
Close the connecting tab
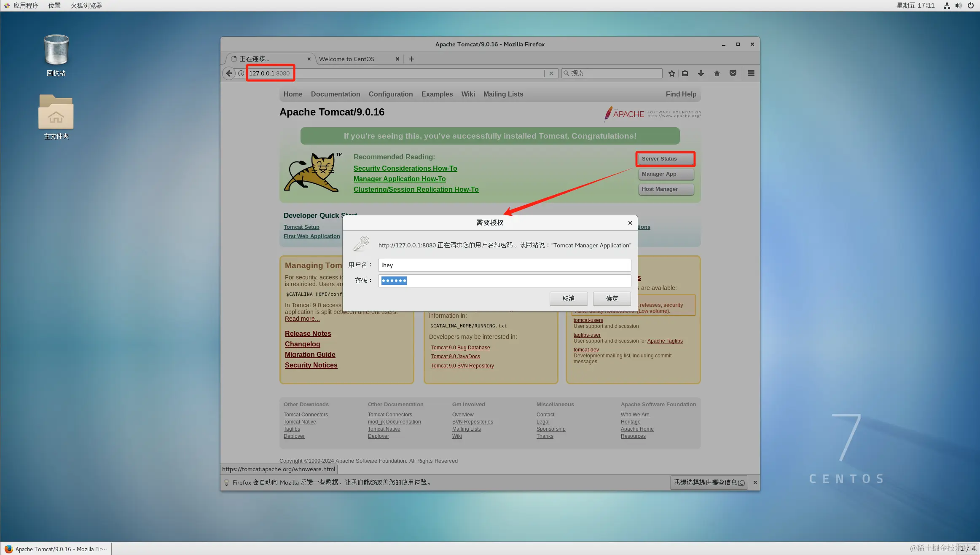pyautogui.click(x=309, y=59)
